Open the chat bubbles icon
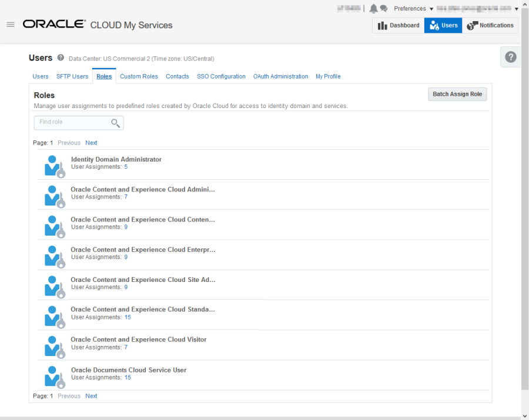The width and height of the screenshot is (529, 420). [384, 8]
